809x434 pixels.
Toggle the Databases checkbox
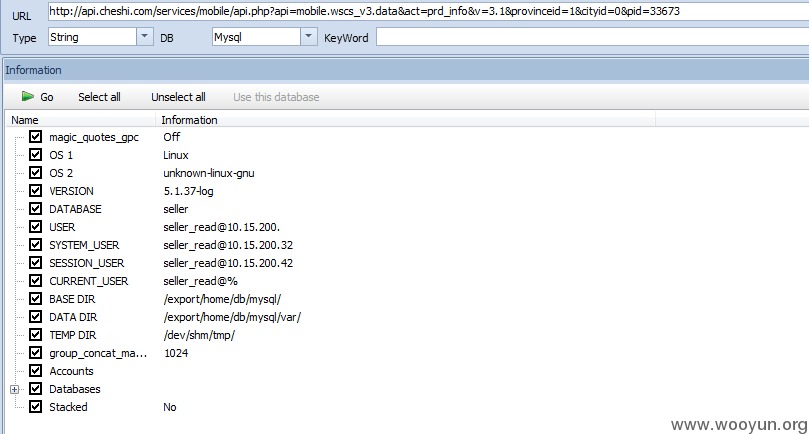[36, 389]
